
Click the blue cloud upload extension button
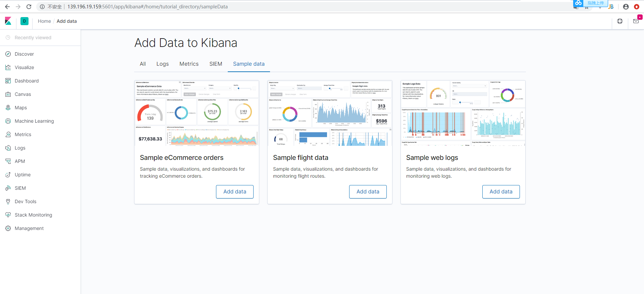591,3
